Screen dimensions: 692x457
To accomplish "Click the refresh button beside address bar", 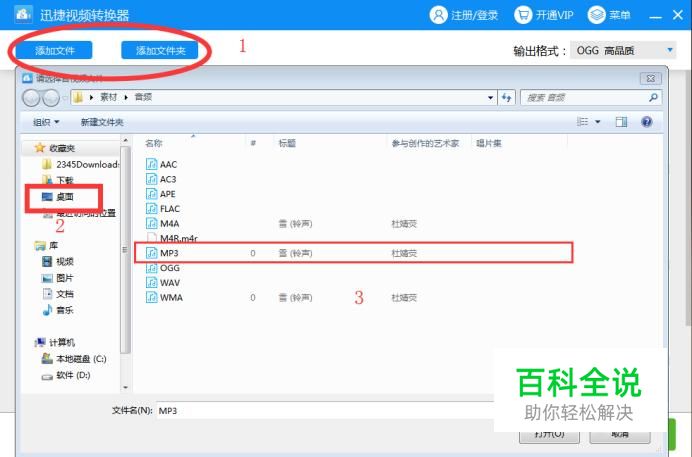I will pyautogui.click(x=506, y=97).
